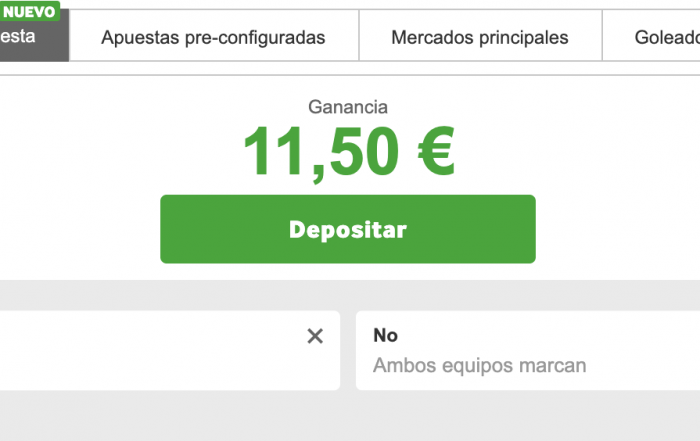Select the partially visible Goleadores tab
Viewport: 700px width, 441px height.
665,38
